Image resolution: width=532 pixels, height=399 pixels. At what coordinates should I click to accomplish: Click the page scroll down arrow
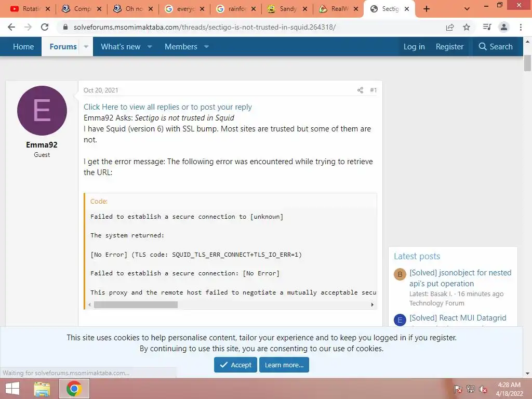(x=527, y=374)
